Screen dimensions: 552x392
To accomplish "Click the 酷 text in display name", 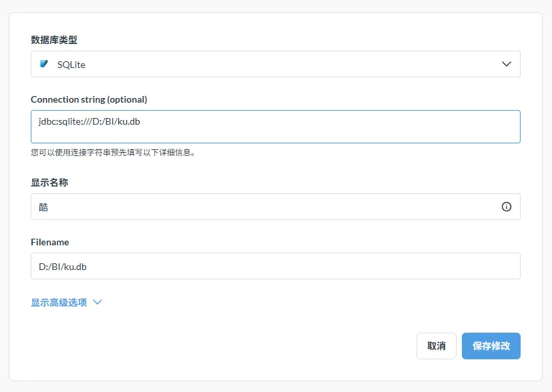I will (43, 207).
